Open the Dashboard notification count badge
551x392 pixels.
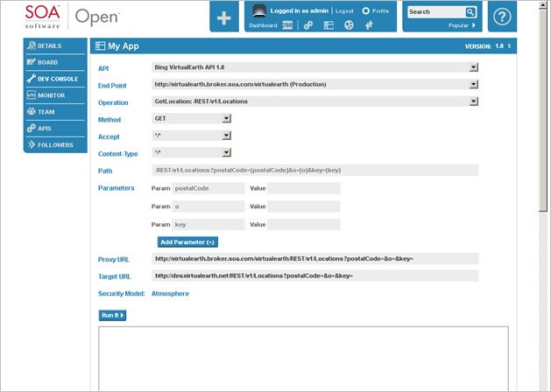(x=286, y=25)
